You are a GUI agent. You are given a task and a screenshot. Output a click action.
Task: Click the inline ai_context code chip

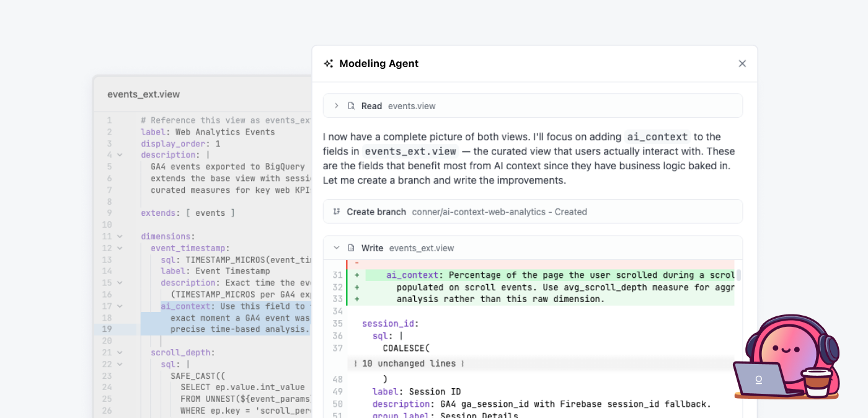(657, 137)
